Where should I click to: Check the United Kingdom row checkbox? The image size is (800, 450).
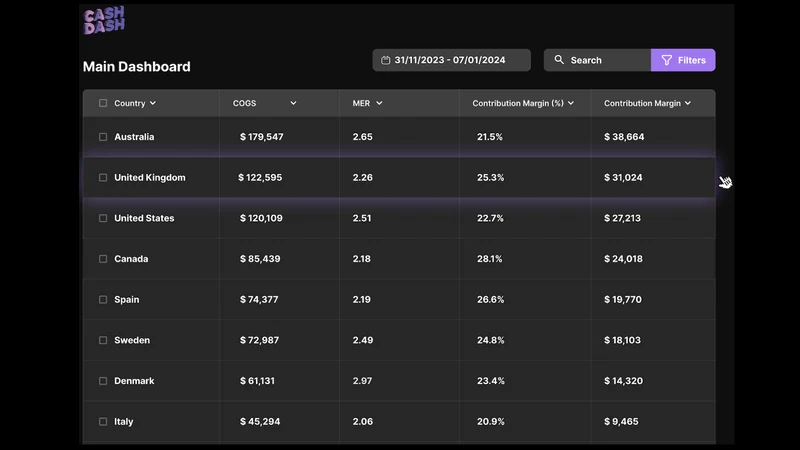(x=103, y=178)
